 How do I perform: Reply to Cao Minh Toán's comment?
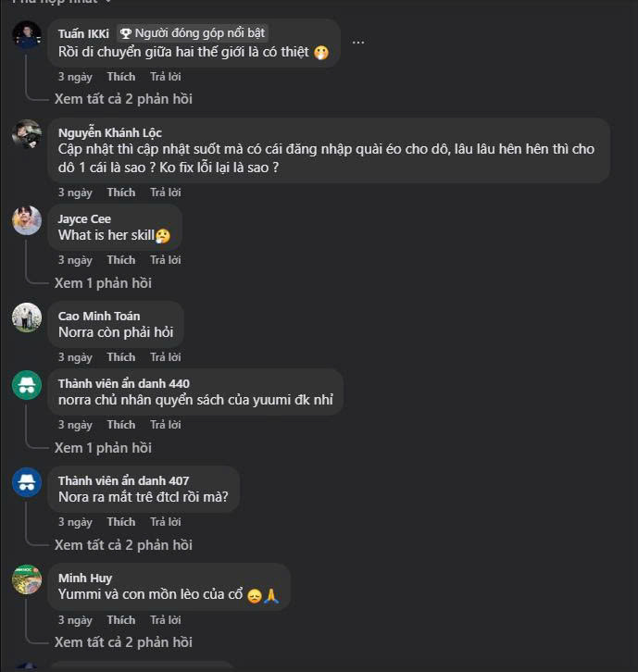pyautogui.click(x=165, y=357)
